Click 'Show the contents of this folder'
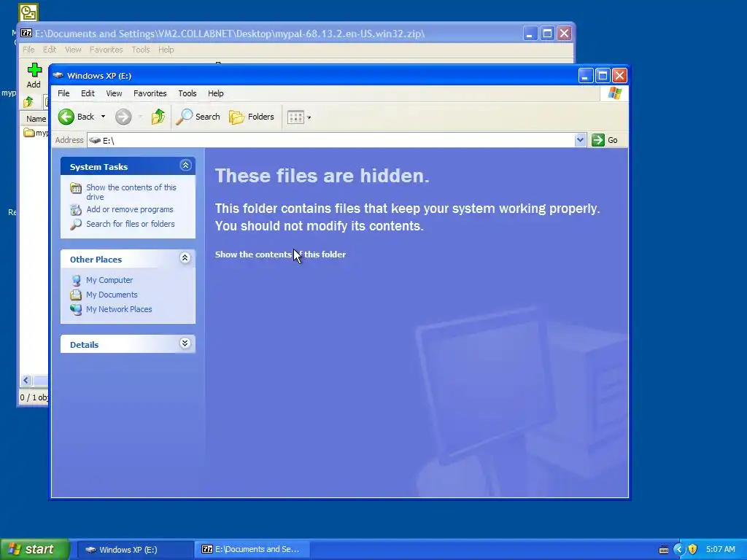 point(280,254)
